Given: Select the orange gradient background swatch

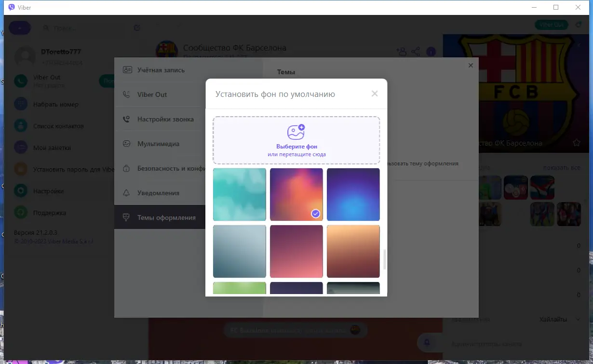Looking at the screenshot, I should coord(353,251).
